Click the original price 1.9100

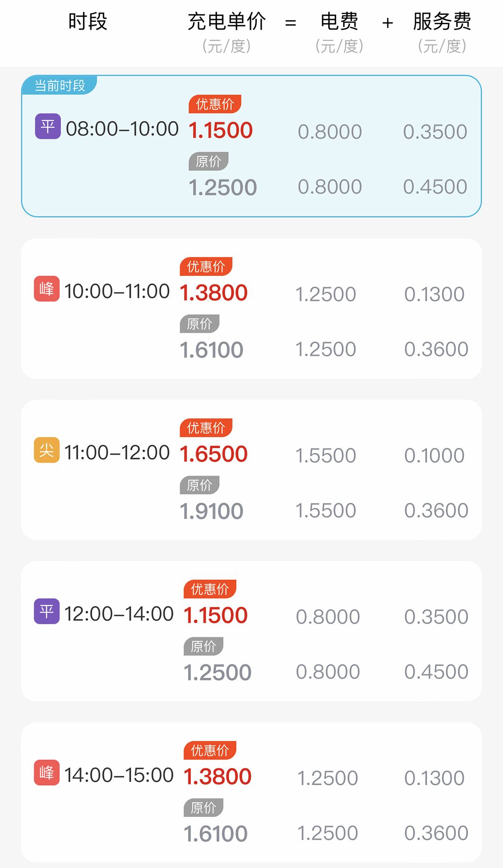click(211, 511)
